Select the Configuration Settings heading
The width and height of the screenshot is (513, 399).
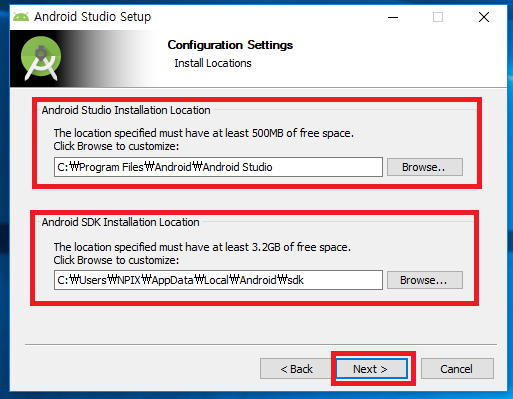[230, 45]
